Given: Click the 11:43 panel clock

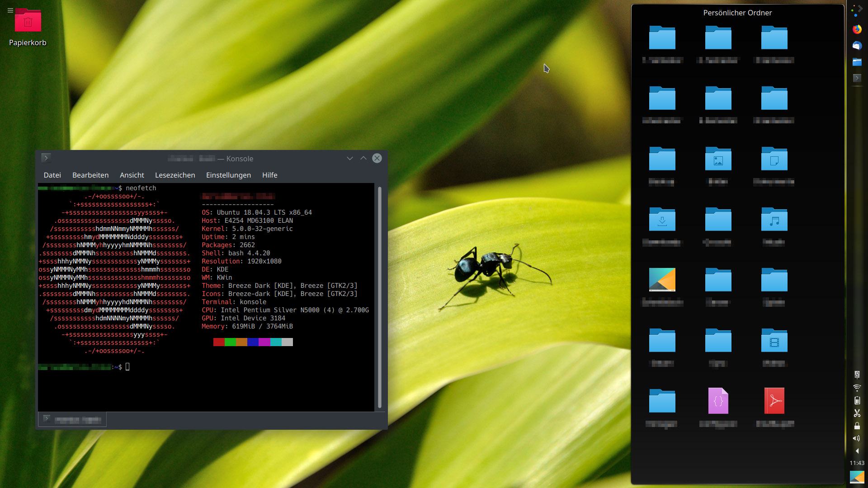Looking at the screenshot, I should pyautogui.click(x=857, y=463).
